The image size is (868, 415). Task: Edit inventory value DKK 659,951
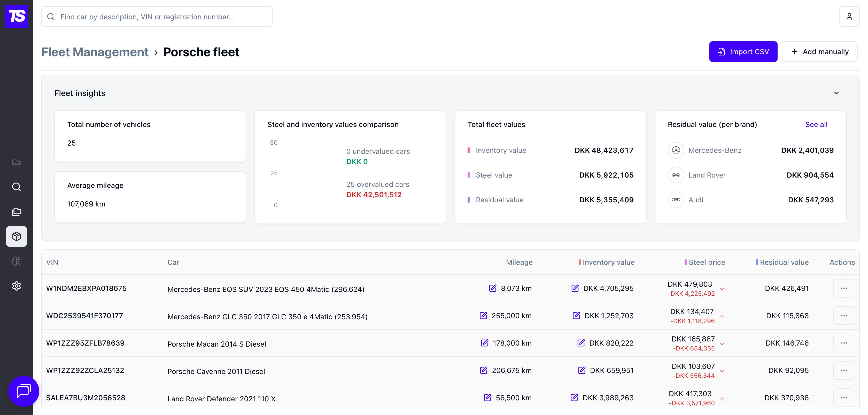click(x=582, y=370)
